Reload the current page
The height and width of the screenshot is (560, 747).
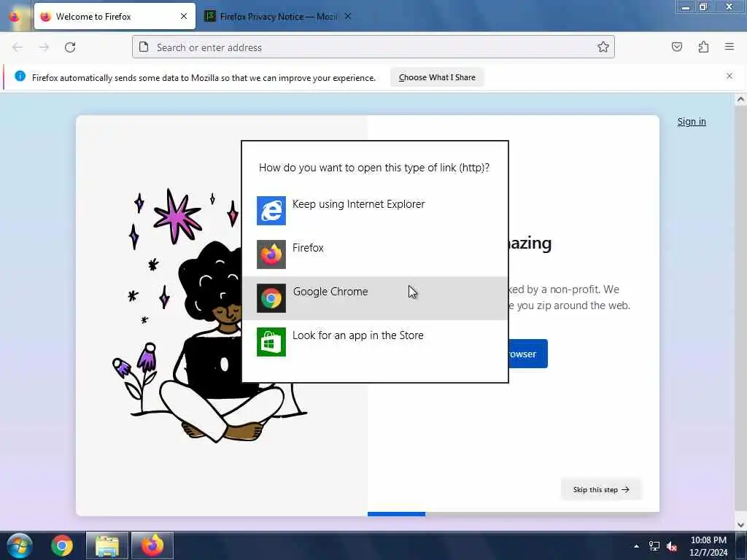tap(70, 47)
